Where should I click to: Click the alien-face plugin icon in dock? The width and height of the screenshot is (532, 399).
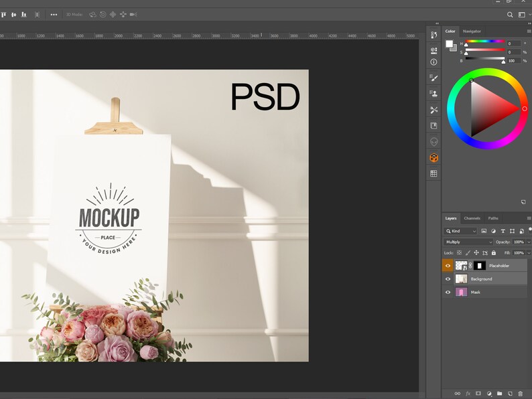[x=434, y=142]
